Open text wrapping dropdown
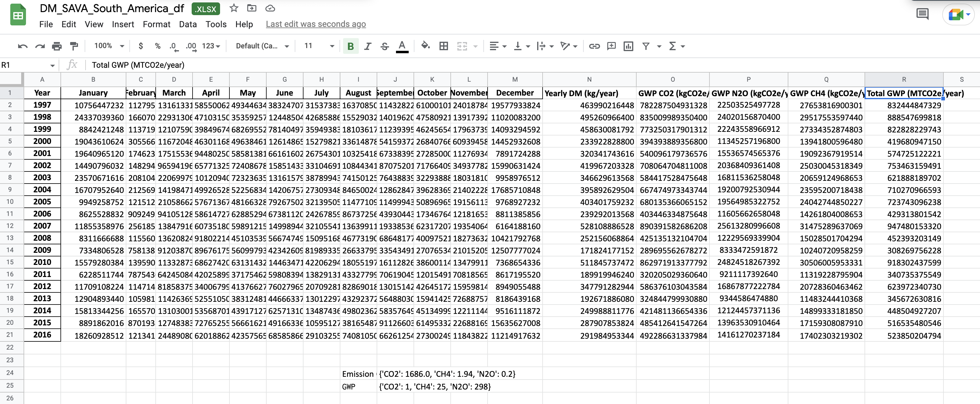Image resolution: width=980 pixels, height=404 pixels. 545,46
